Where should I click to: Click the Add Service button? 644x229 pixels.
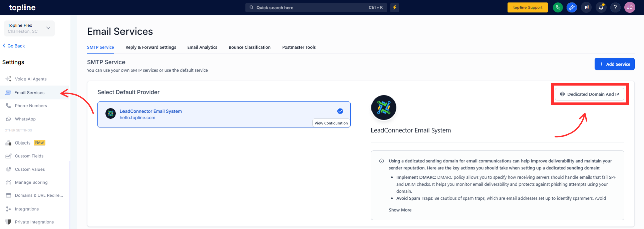[614, 64]
